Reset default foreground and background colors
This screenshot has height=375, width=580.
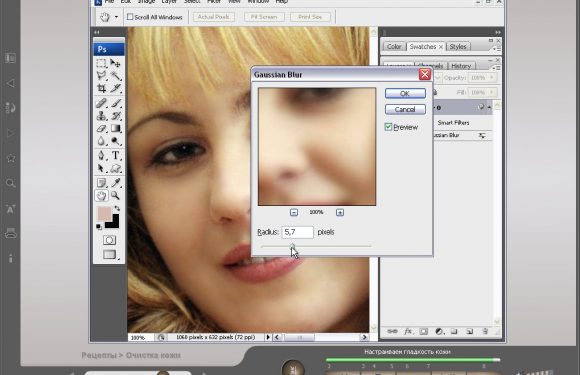click(x=99, y=226)
